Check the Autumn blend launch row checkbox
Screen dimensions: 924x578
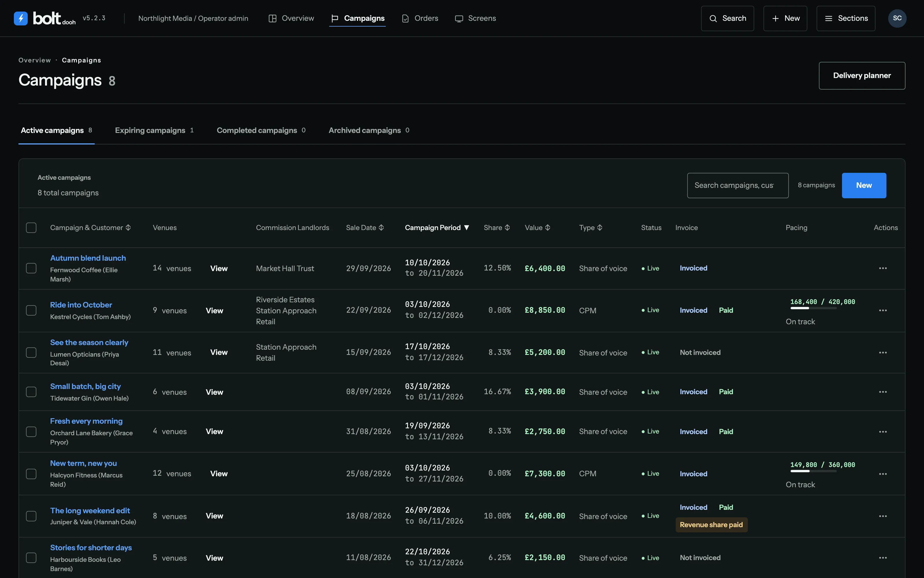31,268
